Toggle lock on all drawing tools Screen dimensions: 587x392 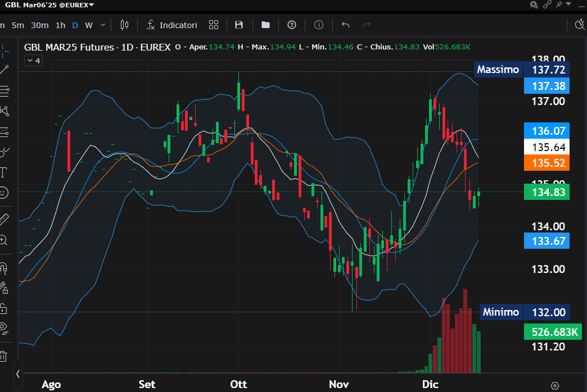4,308
